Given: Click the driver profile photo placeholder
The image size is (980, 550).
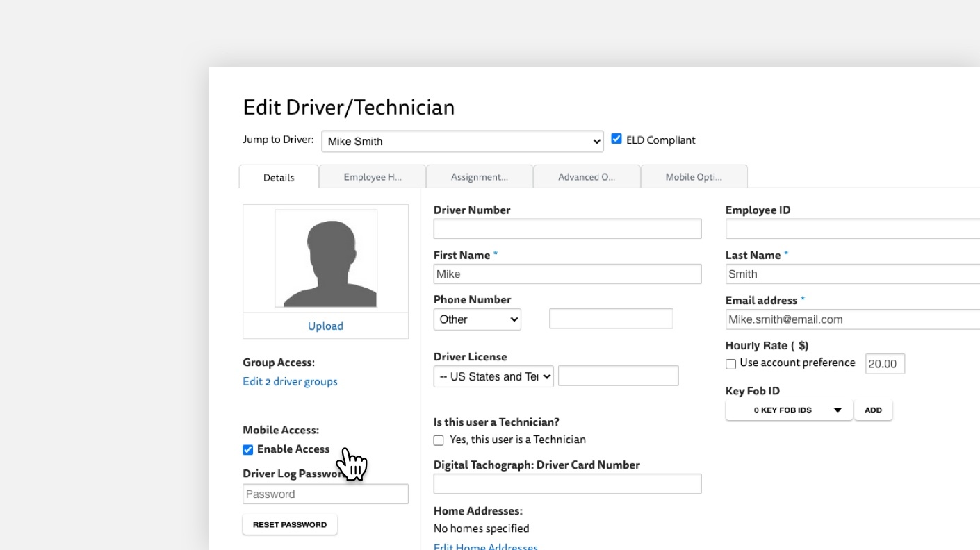Looking at the screenshot, I should pyautogui.click(x=325, y=257).
